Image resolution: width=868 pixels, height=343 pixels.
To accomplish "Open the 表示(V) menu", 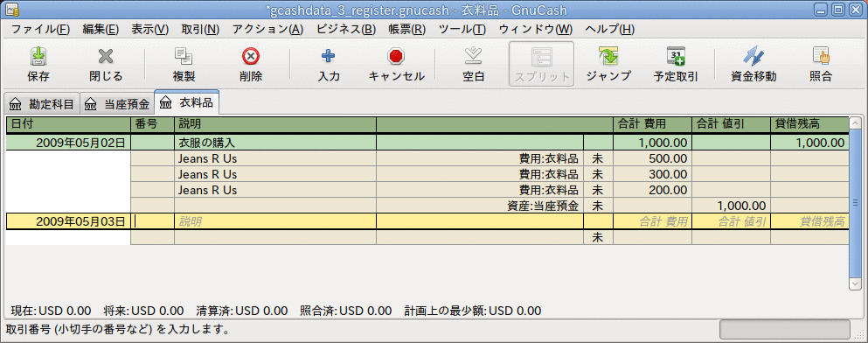I will [x=149, y=30].
